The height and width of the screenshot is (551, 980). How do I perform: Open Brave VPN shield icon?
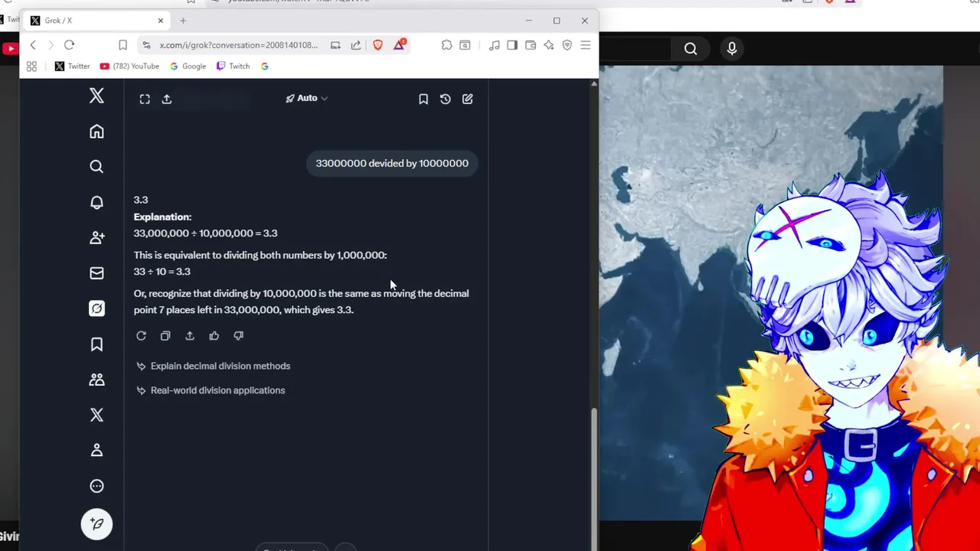coord(567,45)
